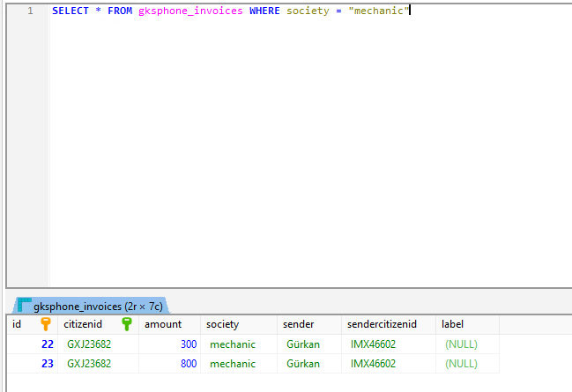Click the table icon on gksphone_invoices tab

coord(25,305)
